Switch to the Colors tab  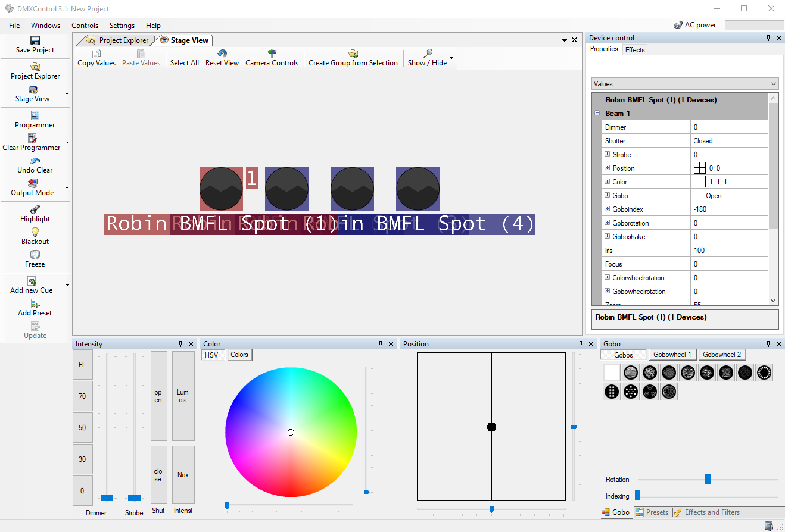pyautogui.click(x=239, y=355)
